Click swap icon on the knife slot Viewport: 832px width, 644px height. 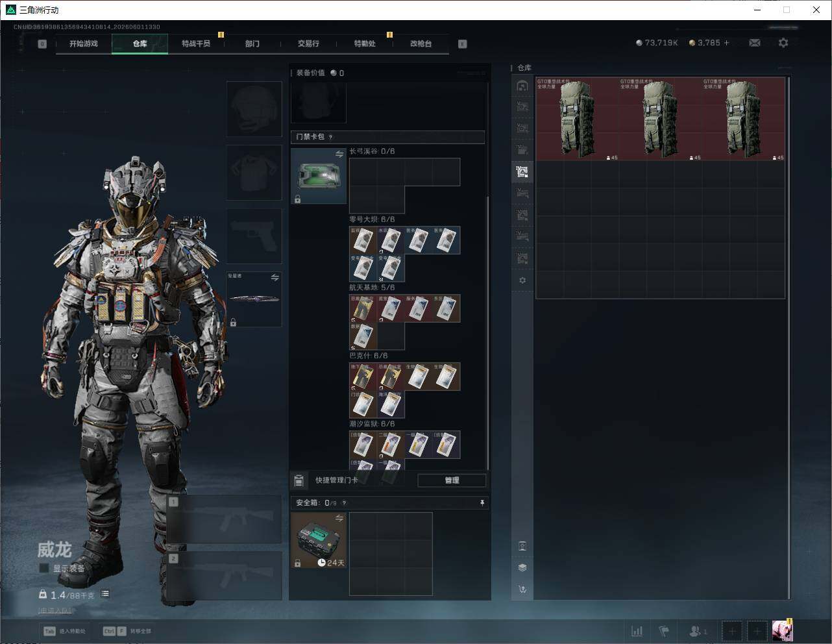click(x=275, y=278)
